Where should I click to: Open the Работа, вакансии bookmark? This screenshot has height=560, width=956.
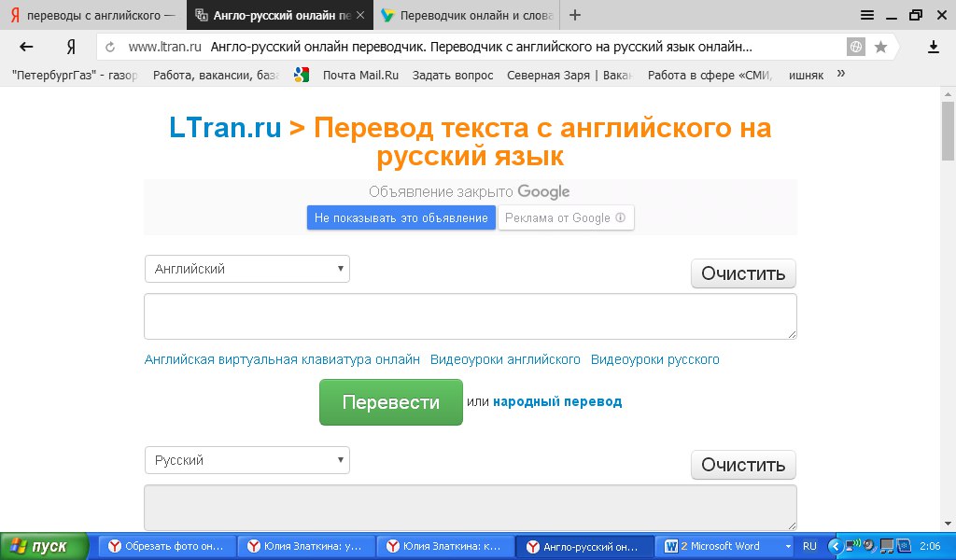tap(216, 75)
